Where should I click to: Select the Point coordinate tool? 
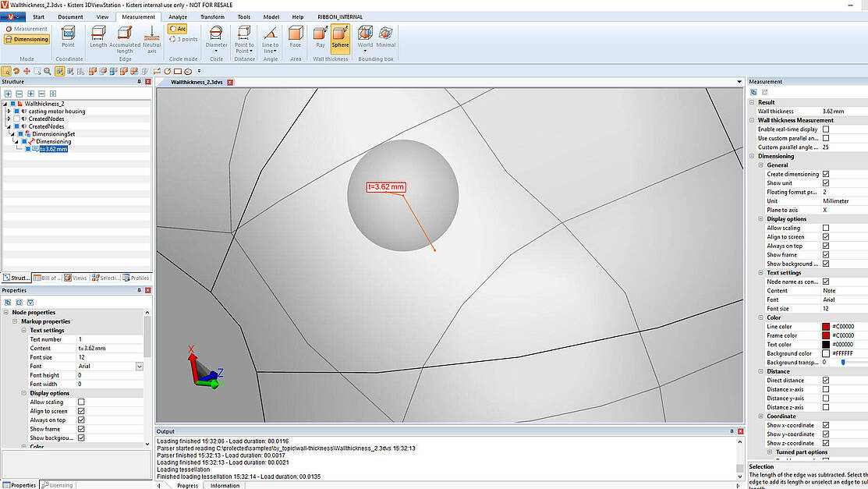(x=68, y=38)
